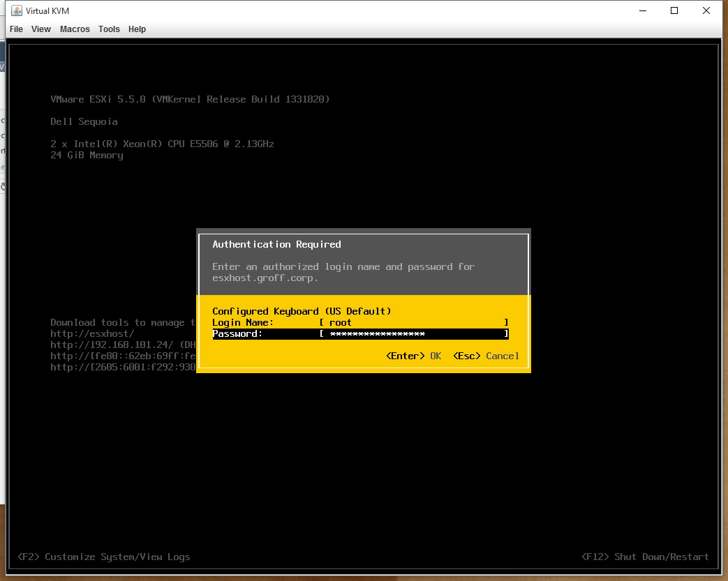
Task: Click F2 Customize System/View Logs
Action: [103, 557]
